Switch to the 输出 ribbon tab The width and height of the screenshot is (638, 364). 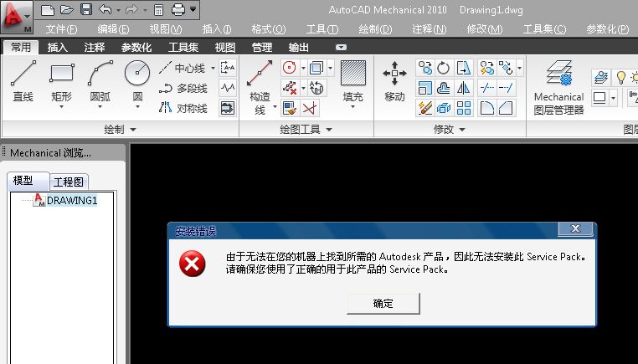point(299,47)
